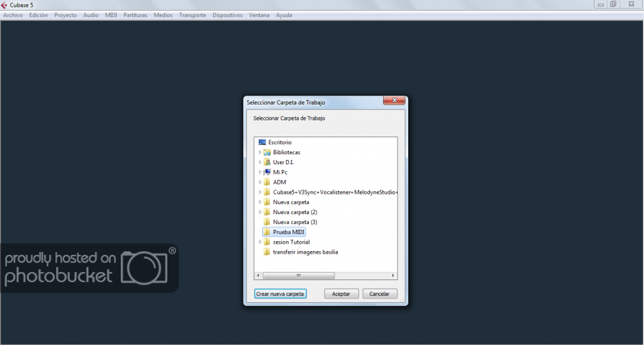Screen dimensions: 644x345
Task: Click the Nueva carpeta folder icon
Action: [x=267, y=202]
